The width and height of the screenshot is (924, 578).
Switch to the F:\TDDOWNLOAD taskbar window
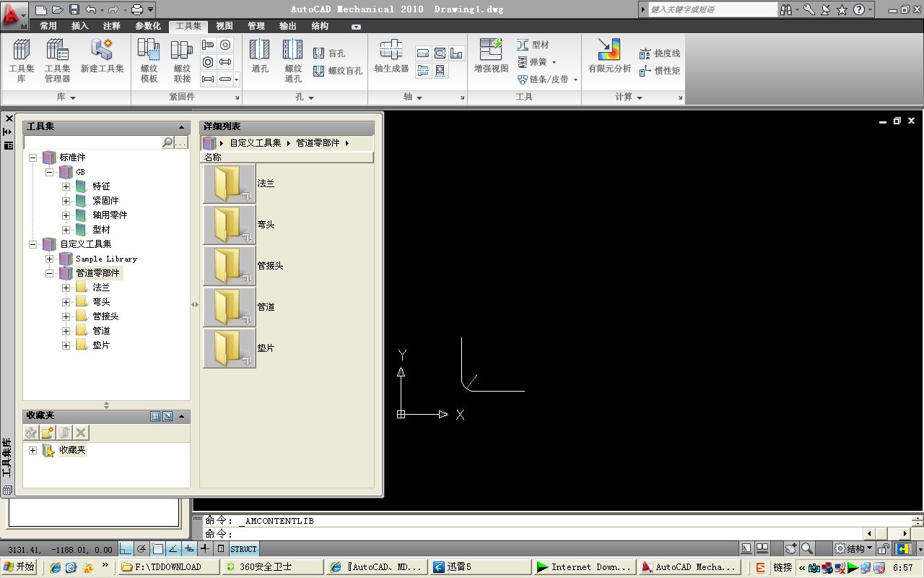point(168,567)
